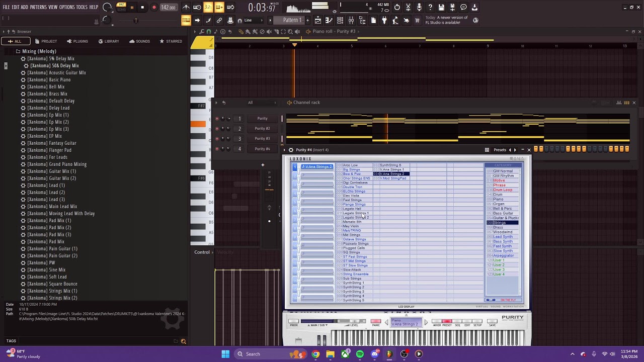Click the tempo 142.000 field
The height and width of the screenshot is (362, 644).
168,8
